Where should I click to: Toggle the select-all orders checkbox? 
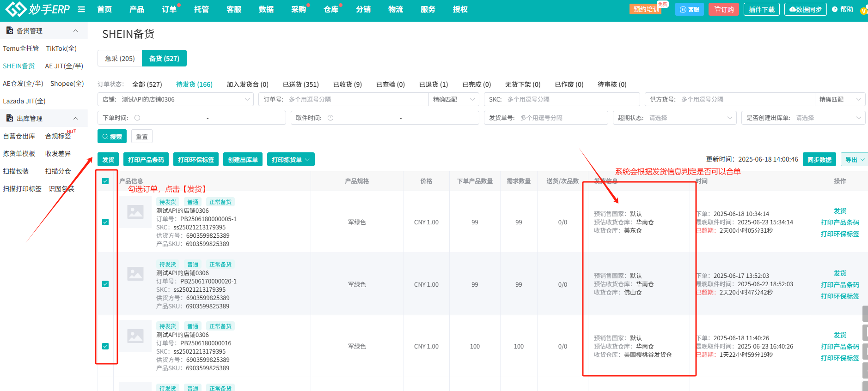[x=105, y=181]
